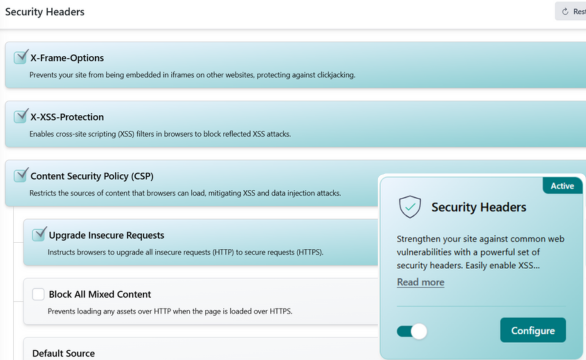This screenshot has width=586, height=360.
Task: Click the Reset button at top right
Action: pyautogui.click(x=571, y=12)
